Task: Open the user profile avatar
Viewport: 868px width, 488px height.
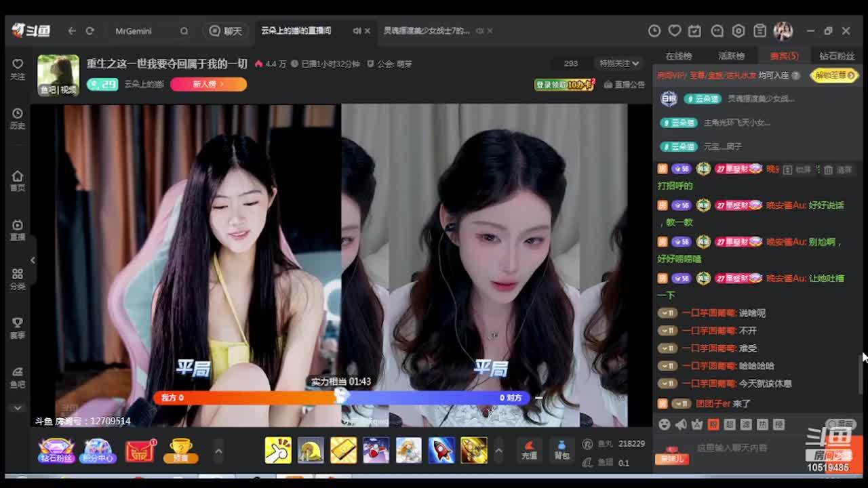Action: click(783, 30)
